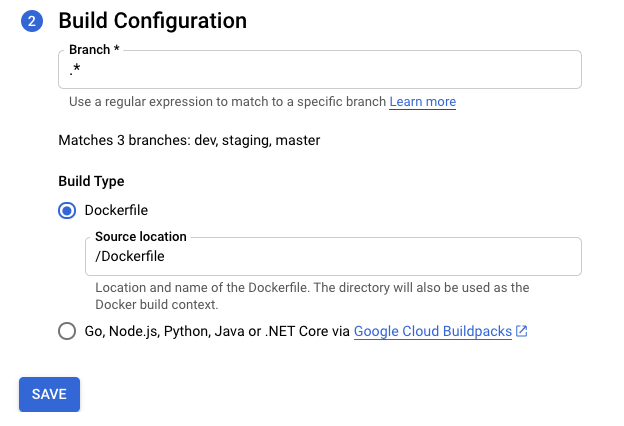Click the Docker build context description text

(311, 295)
